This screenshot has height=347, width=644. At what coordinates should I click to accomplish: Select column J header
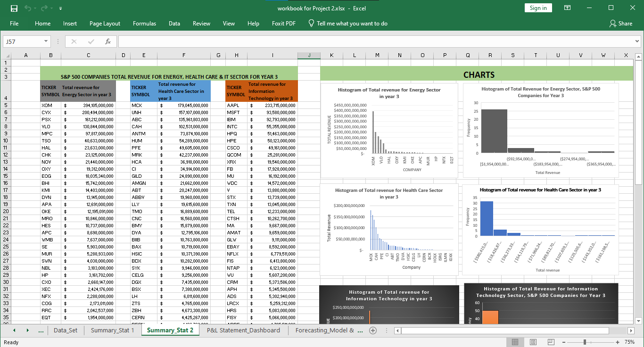[309, 55]
